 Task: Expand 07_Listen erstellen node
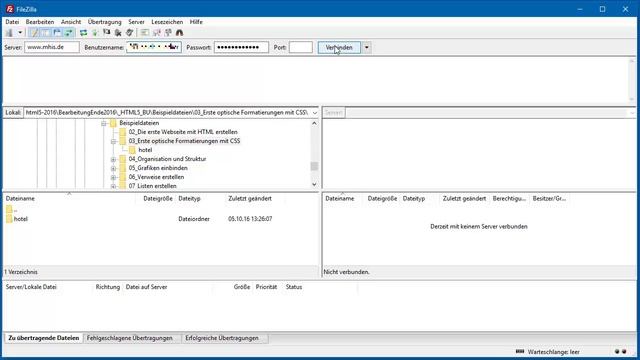click(113, 186)
